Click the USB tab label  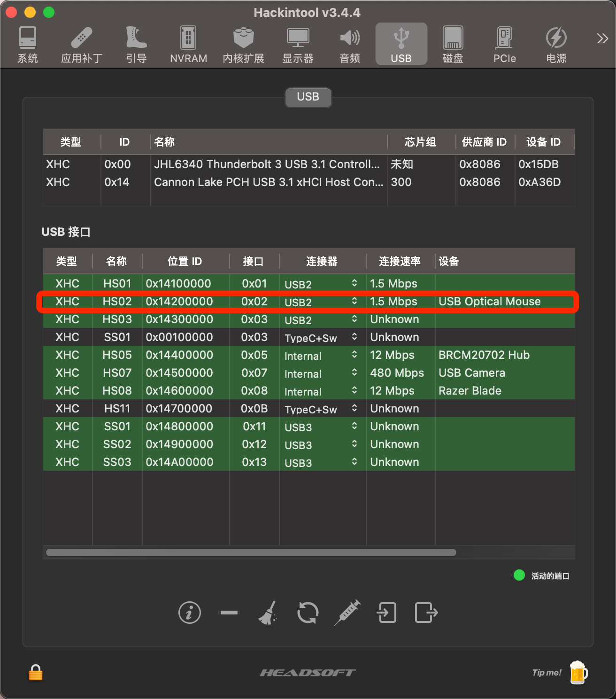(x=308, y=97)
